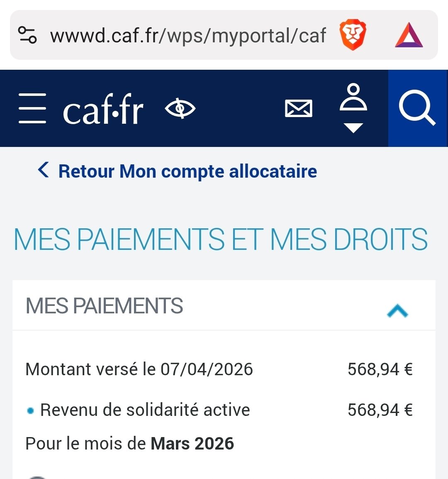Toggle the accessibility eye icon
This screenshot has width=448, height=479.
click(x=180, y=109)
